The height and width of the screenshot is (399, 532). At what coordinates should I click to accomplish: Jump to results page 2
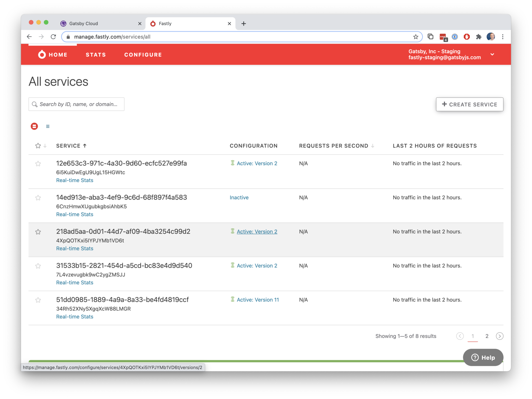click(487, 336)
